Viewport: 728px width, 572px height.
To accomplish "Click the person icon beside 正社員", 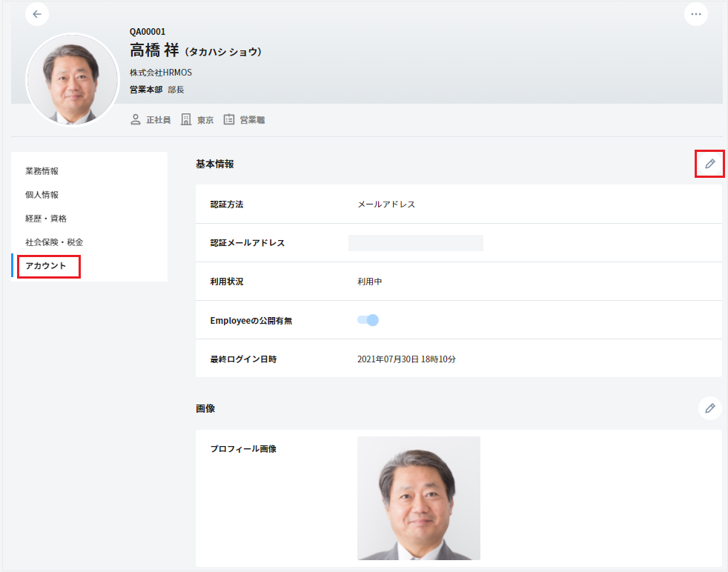I will coord(136,119).
